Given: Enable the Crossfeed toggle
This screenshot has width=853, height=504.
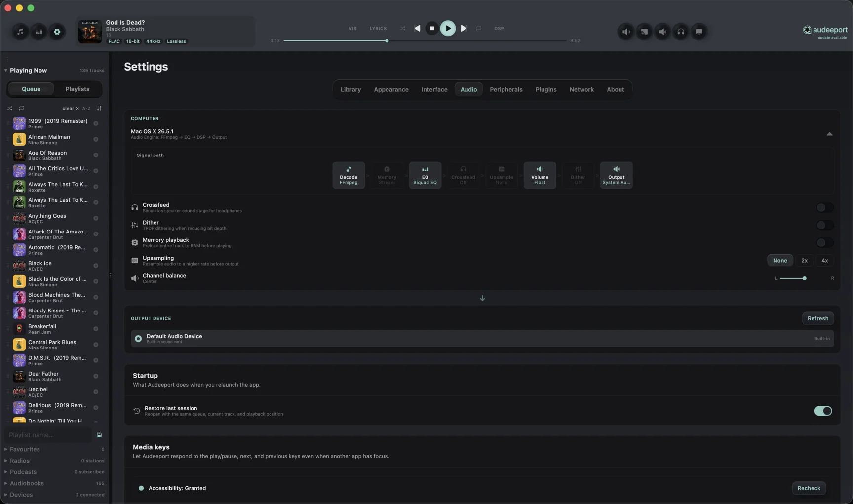Looking at the screenshot, I should click(824, 208).
